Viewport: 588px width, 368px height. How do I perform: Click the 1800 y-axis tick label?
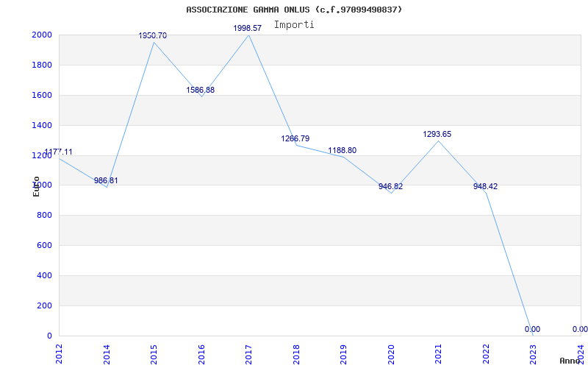42,65
